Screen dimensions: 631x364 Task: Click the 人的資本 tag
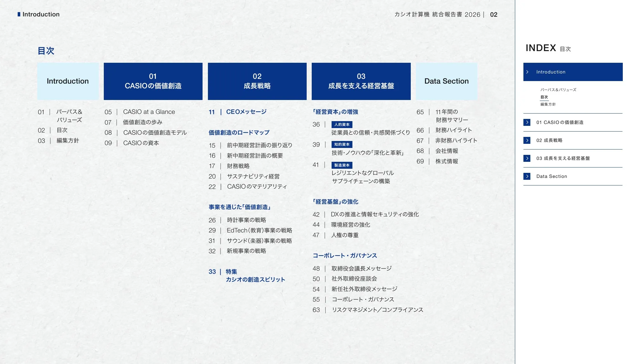[x=342, y=125]
